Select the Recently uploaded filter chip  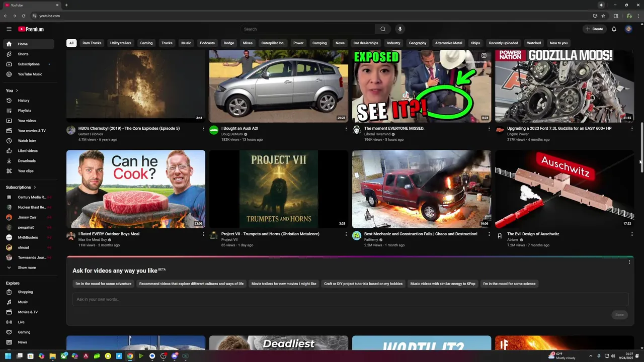coord(503,43)
